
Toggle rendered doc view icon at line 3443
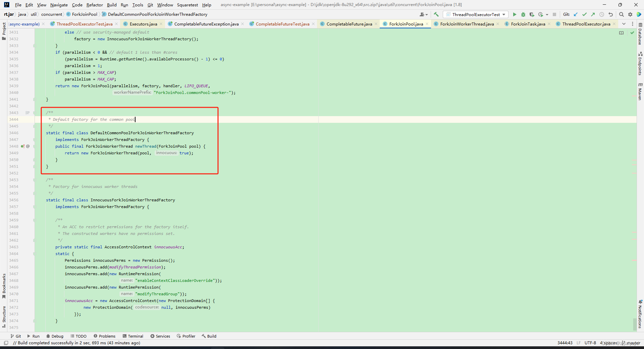pyautogui.click(x=28, y=113)
